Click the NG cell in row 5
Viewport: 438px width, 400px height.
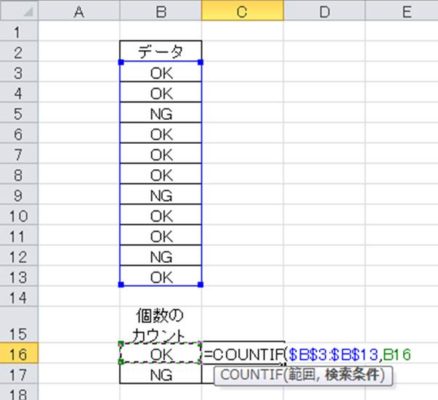(161, 113)
